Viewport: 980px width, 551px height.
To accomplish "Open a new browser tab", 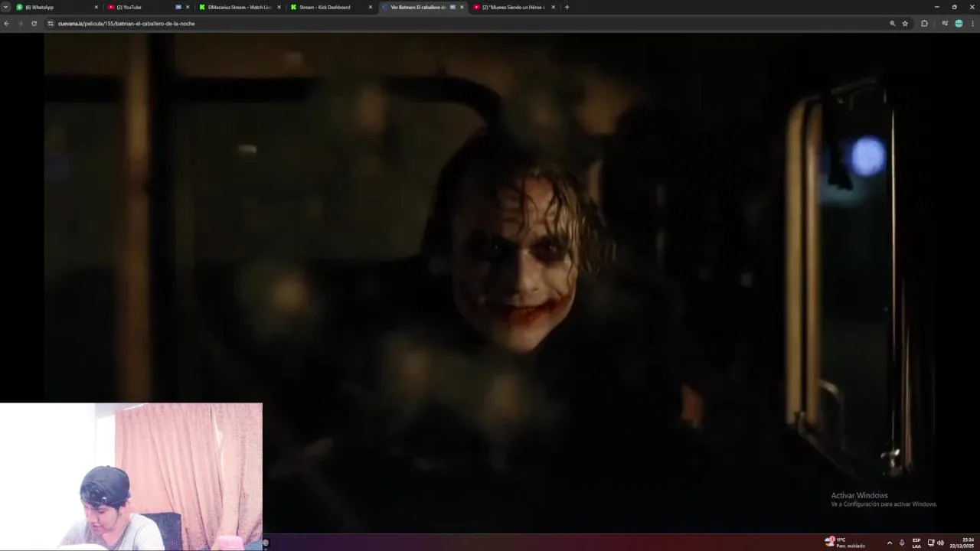I will [x=567, y=7].
